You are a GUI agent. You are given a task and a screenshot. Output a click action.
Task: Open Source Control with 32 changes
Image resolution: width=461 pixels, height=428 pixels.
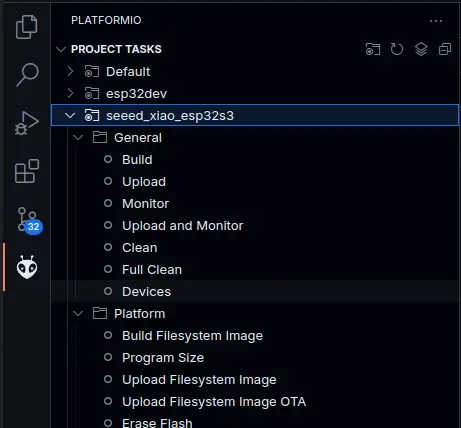[x=29, y=220]
